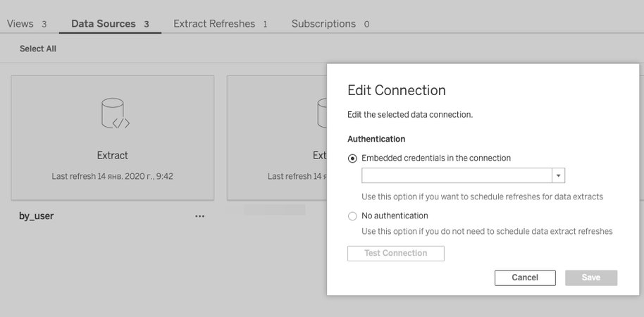Select the first Extract data source card
The image size is (644, 317).
113,138
